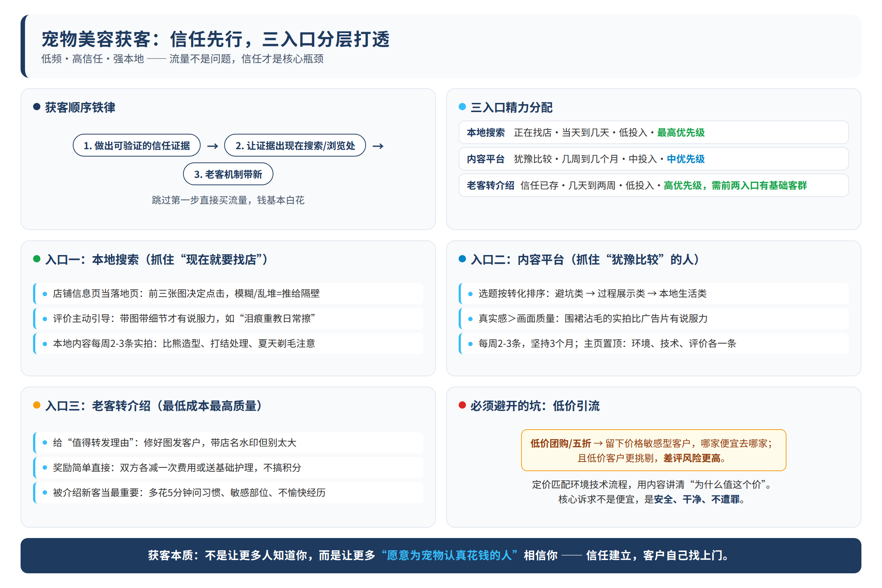Click the heading '三入口精力分配'
The height and width of the screenshot is (588, 882).
point(512,108)
